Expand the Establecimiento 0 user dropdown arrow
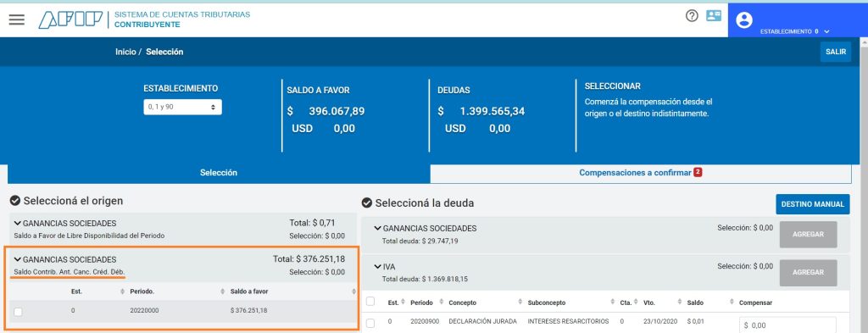 click(x=826, y=32)
